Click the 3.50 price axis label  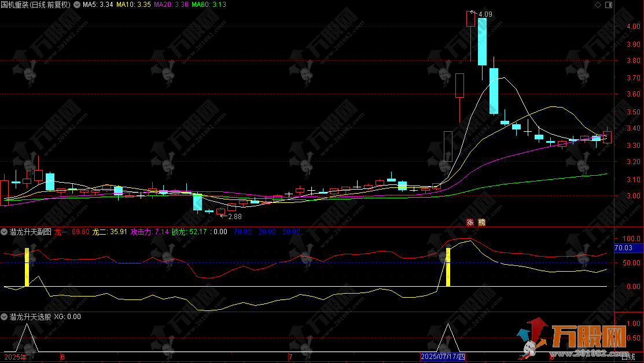pyautogui.click(x=633, y=112)
